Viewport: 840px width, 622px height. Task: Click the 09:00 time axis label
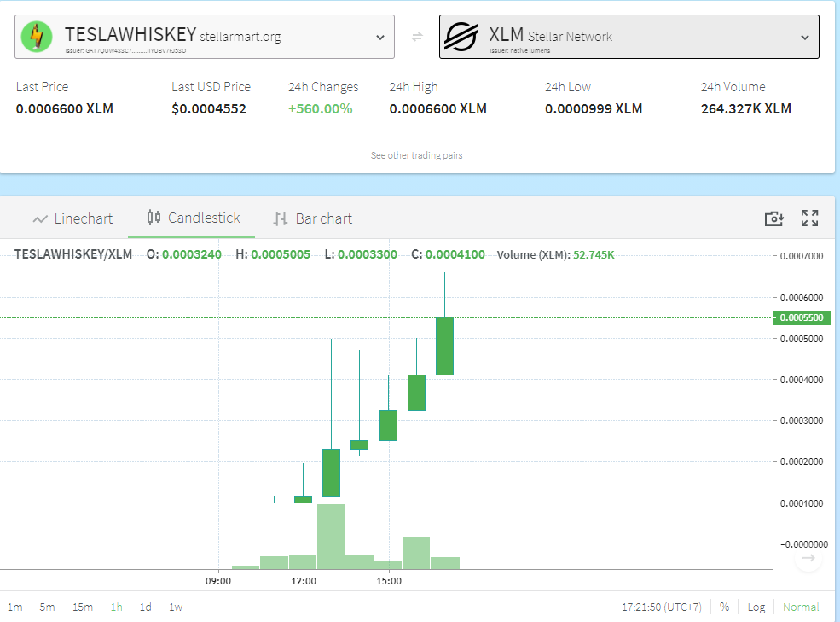(x=218, y=581)
